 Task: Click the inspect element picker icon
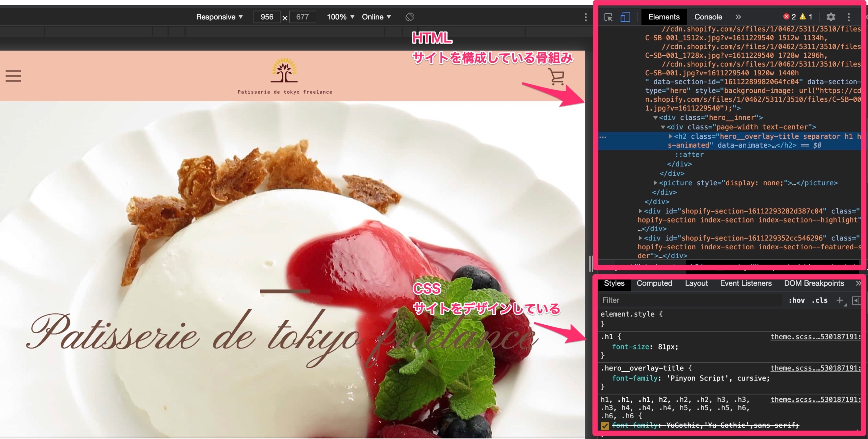608,17
